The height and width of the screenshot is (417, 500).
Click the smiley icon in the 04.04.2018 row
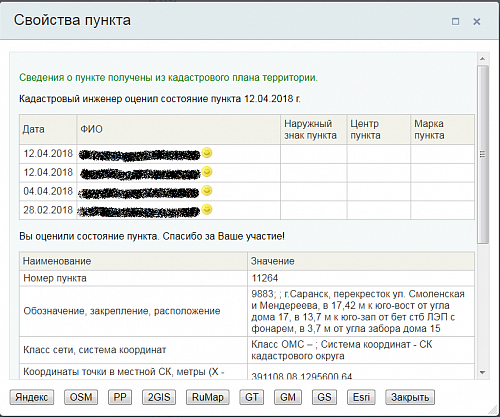click(207, 191)
